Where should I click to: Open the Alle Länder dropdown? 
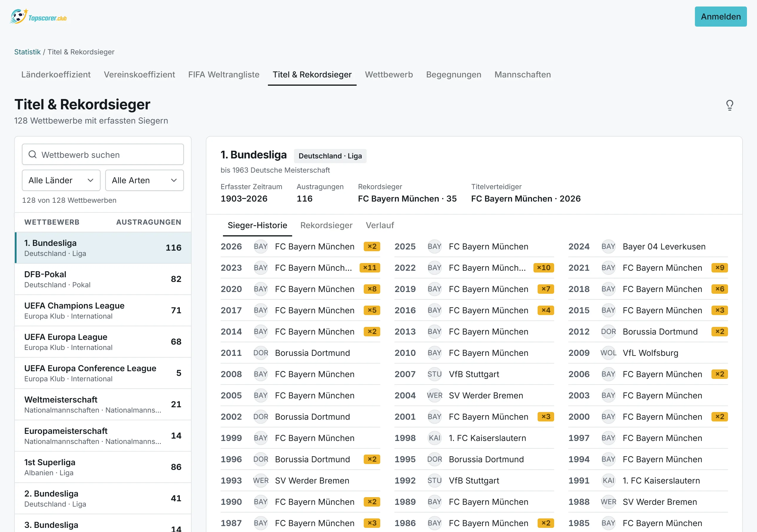click(x=61, y=180)
